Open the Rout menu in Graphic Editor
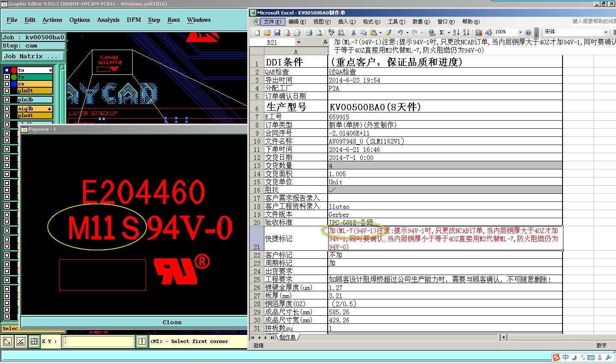Screen dimensions: 616x364 coord(174,20)
